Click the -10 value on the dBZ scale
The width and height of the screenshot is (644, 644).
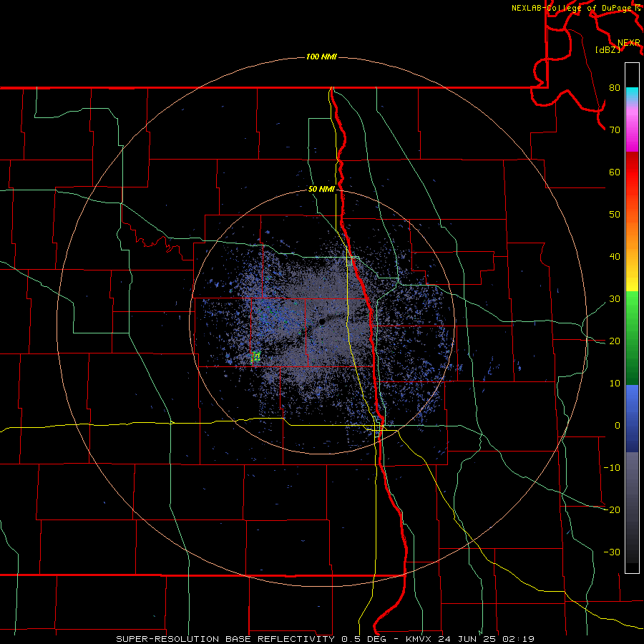point(612,467)
